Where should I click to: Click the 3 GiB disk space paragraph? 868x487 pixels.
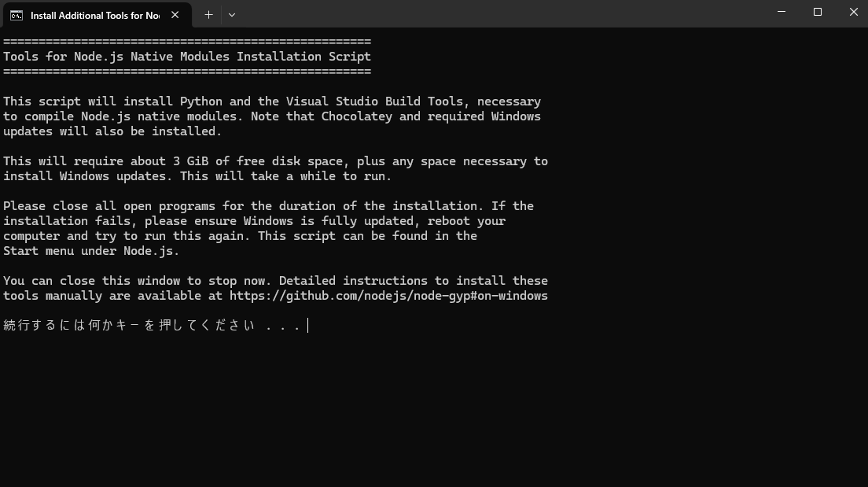[274, 168]
